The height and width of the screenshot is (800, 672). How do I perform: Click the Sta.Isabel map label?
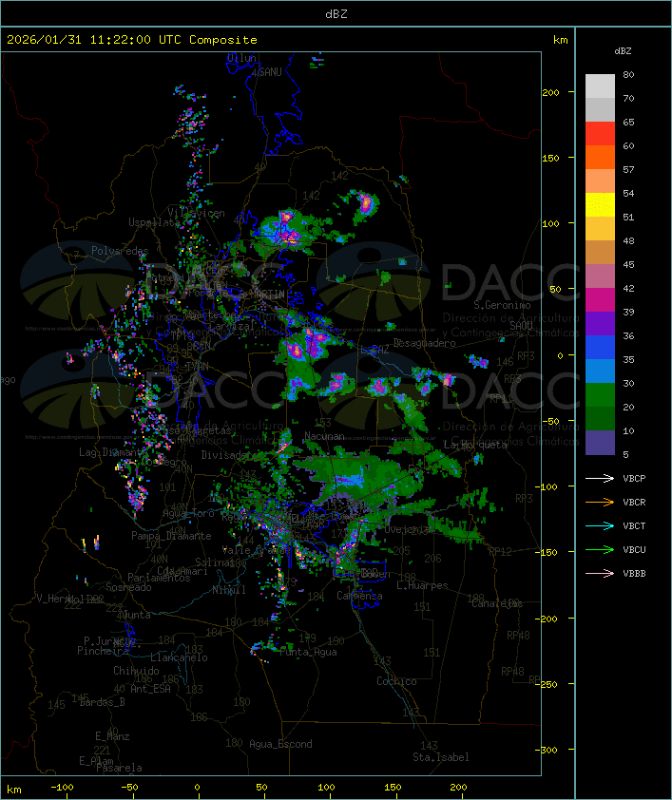[441, 757]
